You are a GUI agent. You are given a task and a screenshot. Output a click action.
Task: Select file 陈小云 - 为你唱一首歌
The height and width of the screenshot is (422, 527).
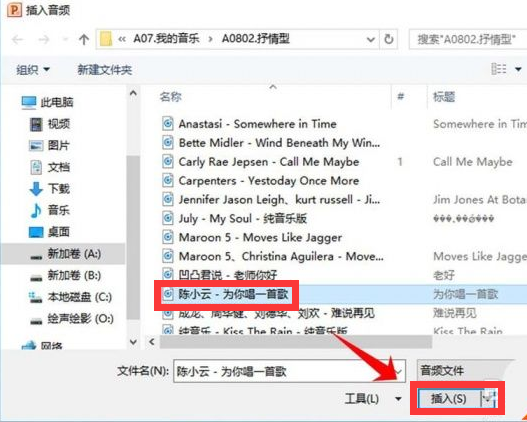tap(233, 294)
